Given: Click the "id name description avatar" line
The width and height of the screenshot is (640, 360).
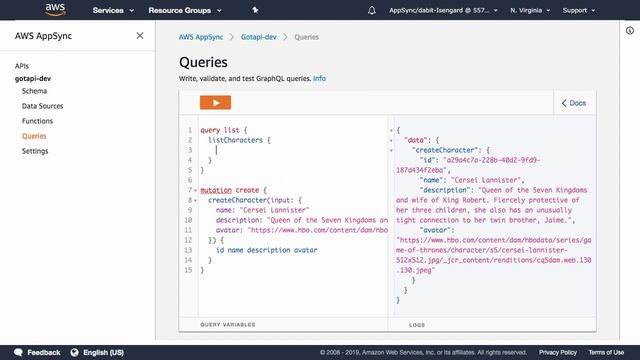Looking at the screenshot, I should pyautogui.click(x=267, y=250).
